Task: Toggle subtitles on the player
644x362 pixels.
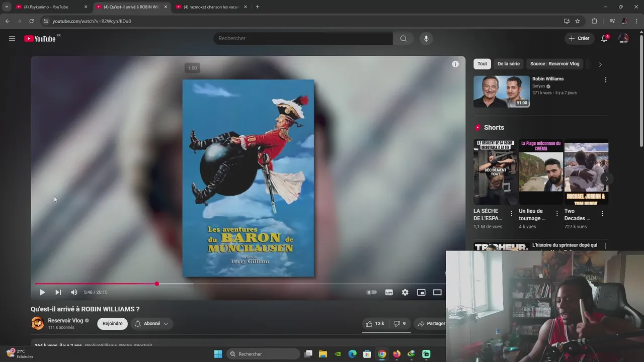Action: tap(389, 292)
